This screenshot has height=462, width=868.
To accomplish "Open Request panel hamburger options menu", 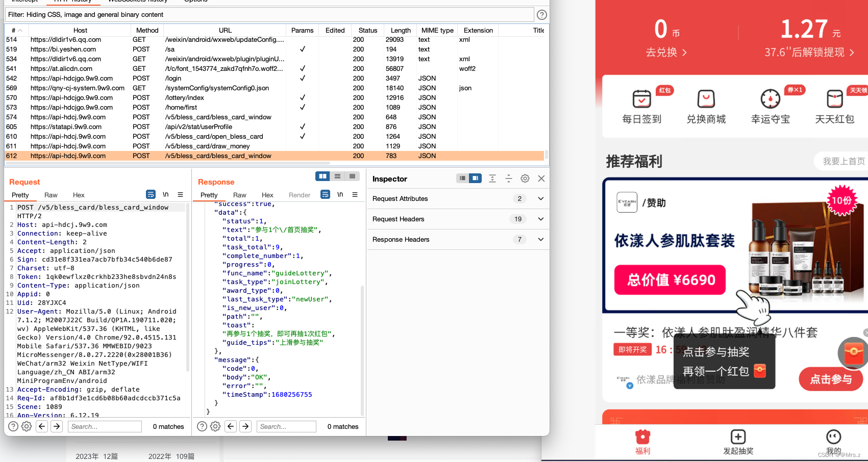I will point(180,194).
